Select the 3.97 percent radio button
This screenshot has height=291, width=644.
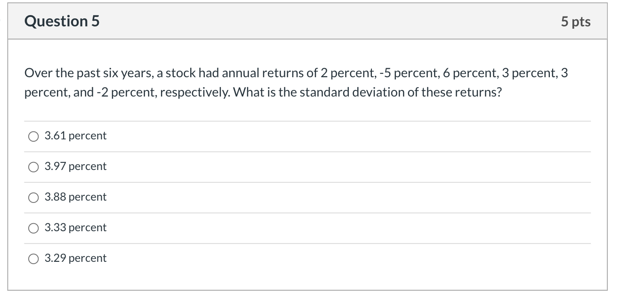(x=33, y=167)
